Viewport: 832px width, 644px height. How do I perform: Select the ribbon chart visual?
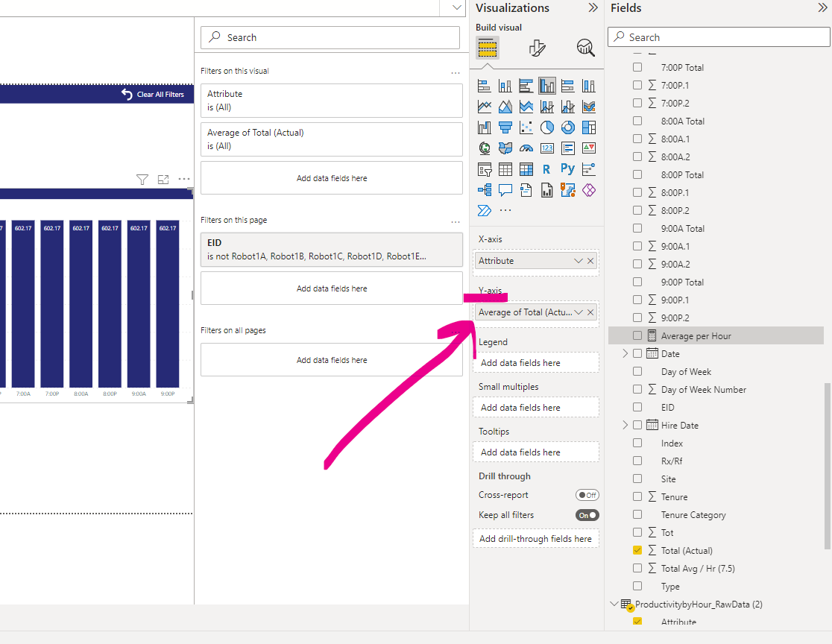click(x=588, y=107)
